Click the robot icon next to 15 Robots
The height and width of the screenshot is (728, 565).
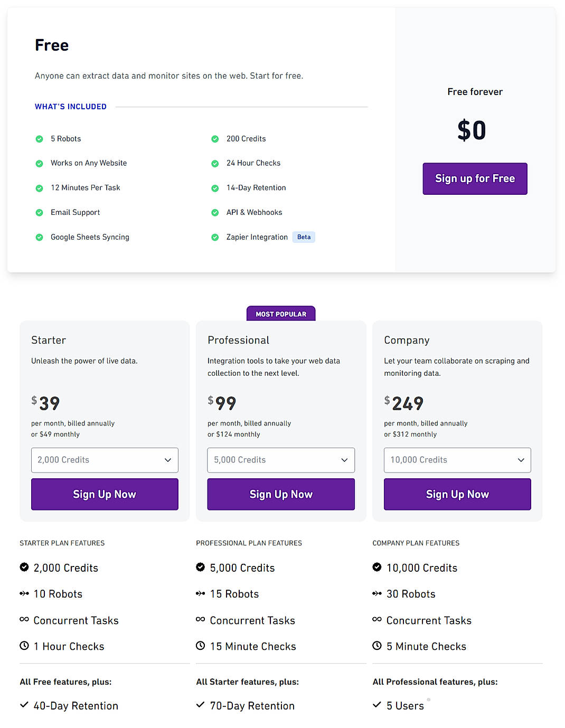point(201,593)
